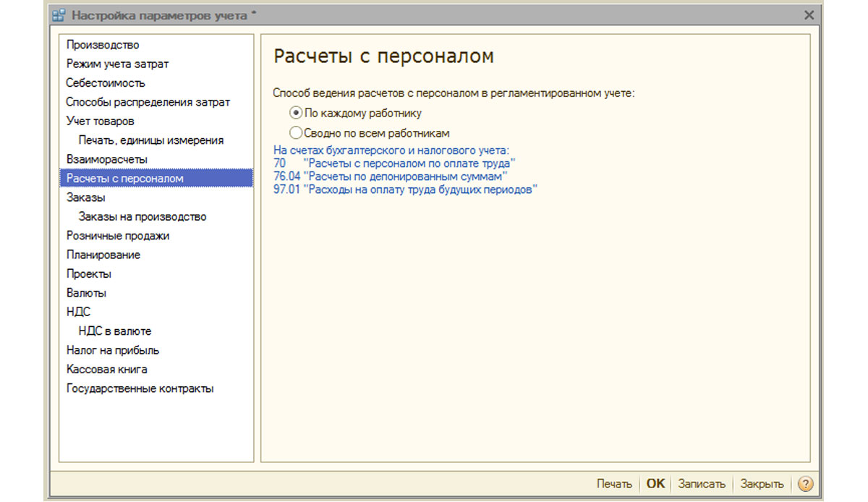Image resolution: width=868 pixels, height=502 pixels.
Task: Open 'Заказы на производство' subsection
Action: point(142,216)
